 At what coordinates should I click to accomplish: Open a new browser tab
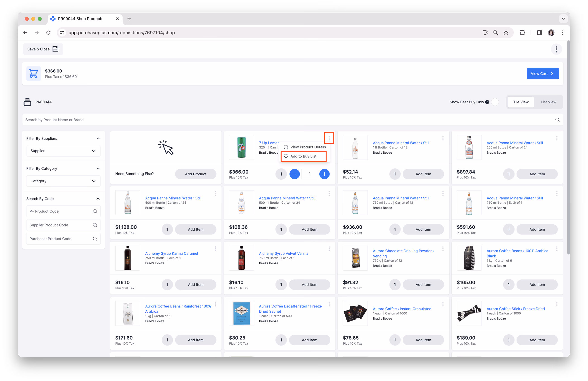pyautogui.click(x=129, y=19)
